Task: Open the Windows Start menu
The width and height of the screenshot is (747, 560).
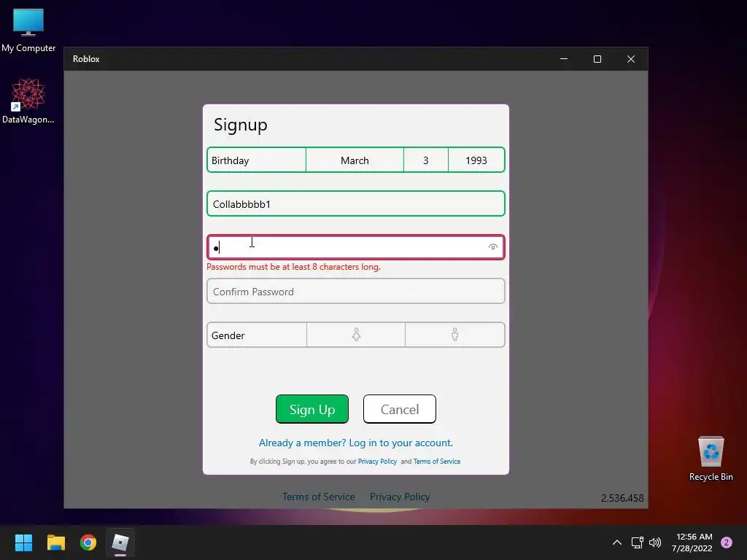Action: [x=23, y=542]
